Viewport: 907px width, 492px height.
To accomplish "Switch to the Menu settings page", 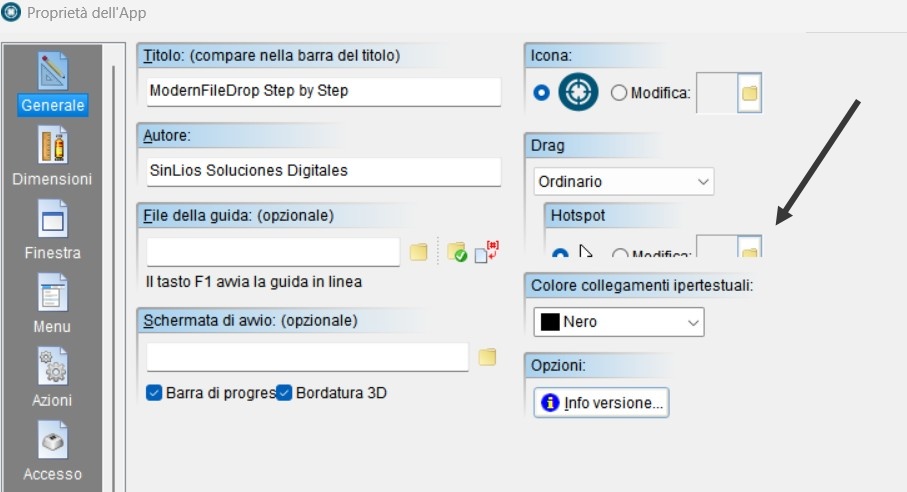I will 52,304.
